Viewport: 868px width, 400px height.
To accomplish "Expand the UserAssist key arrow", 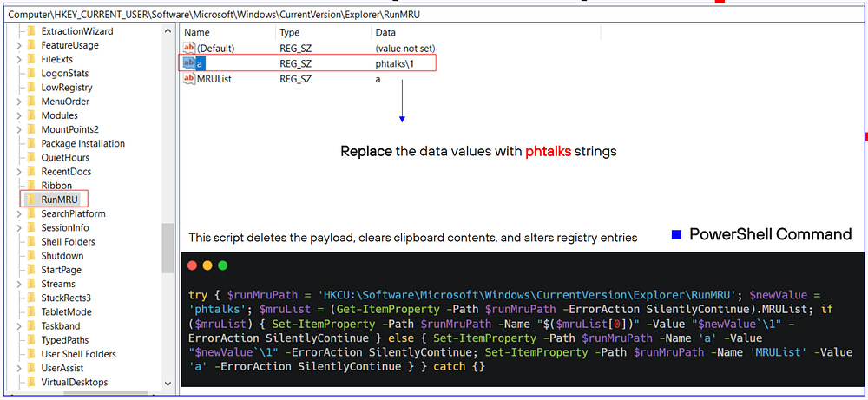I will coord(19,368).
